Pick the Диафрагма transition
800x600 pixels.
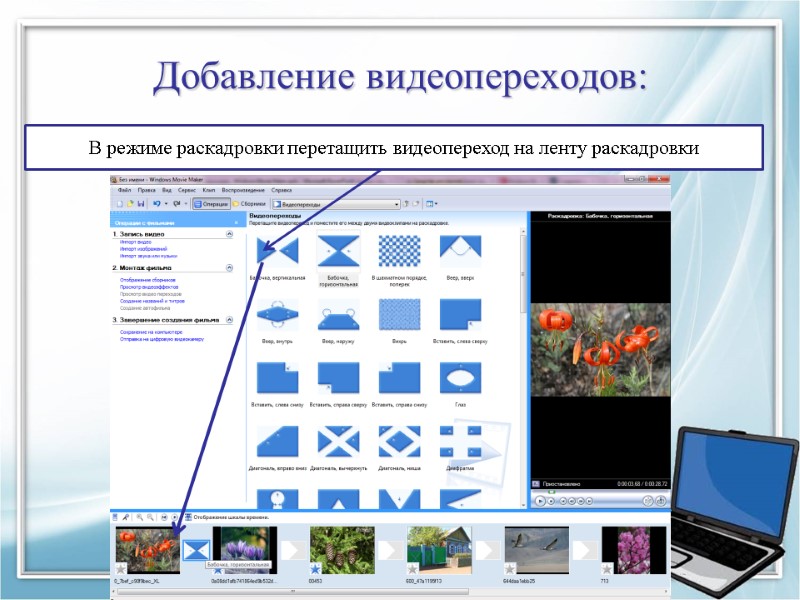460,441
